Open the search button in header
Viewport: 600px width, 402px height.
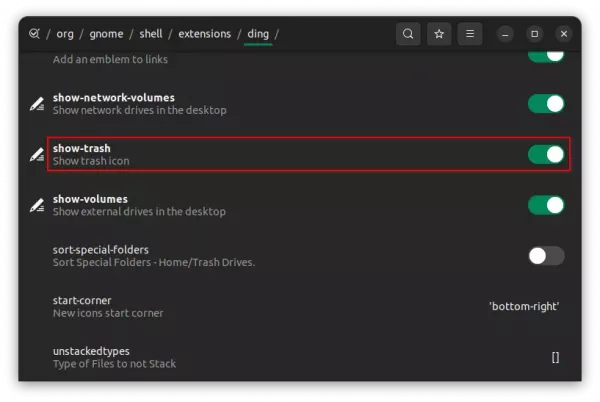408,34
